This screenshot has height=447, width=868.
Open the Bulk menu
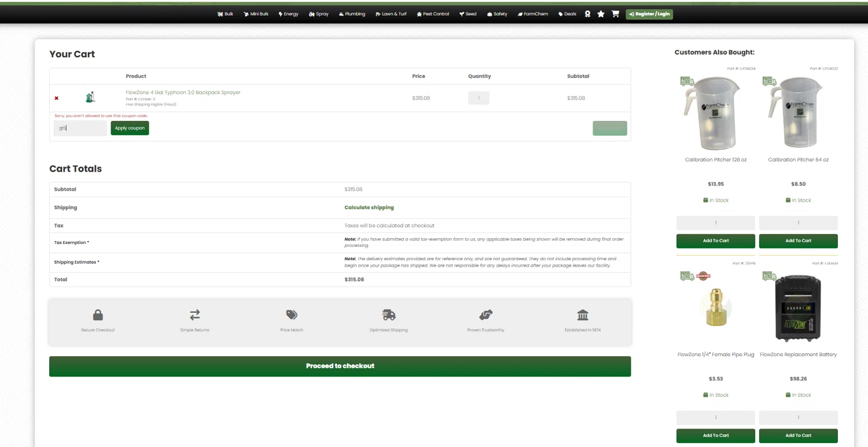click(x=225, y=14)
